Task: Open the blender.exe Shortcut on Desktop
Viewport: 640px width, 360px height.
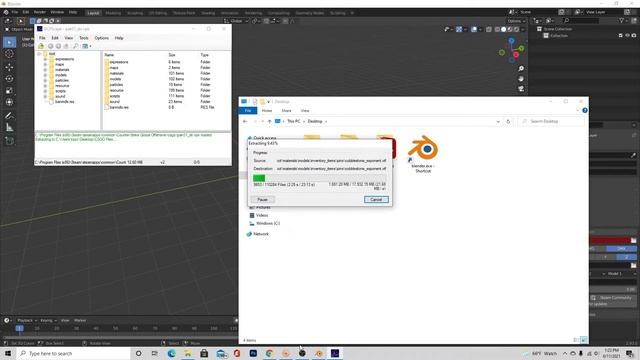Action: point(423,154)
